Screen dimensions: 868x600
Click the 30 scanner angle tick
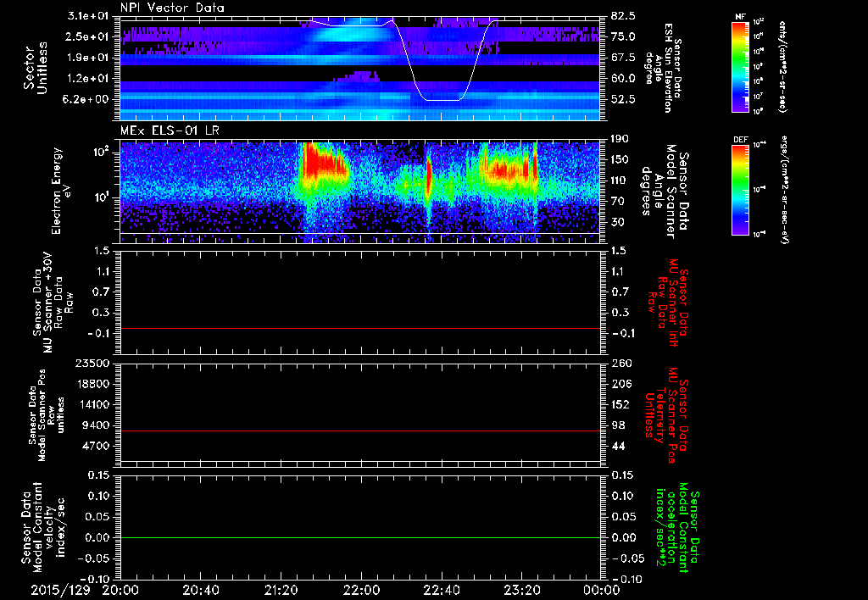tap(618, 223)
